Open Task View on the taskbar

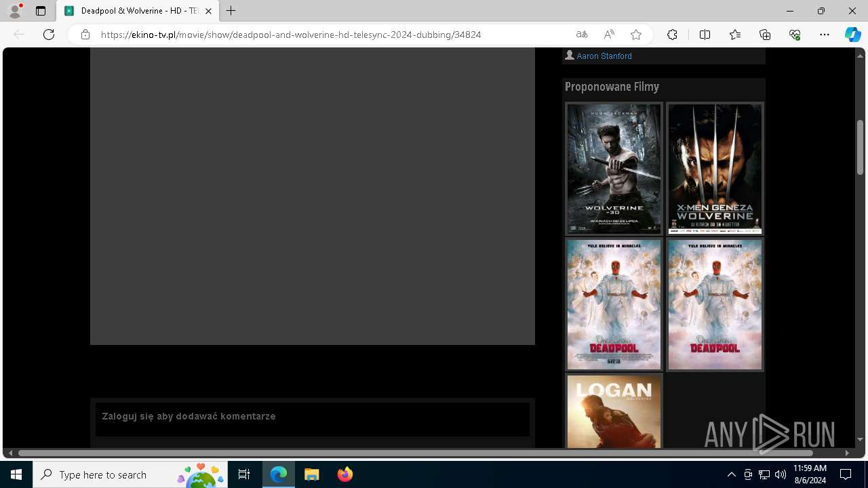click(244, 474)
